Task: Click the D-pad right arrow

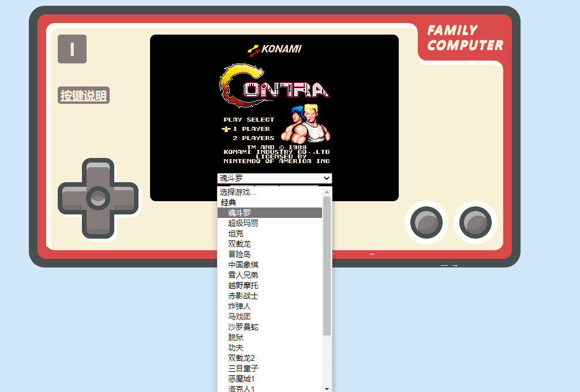Action: coord(124,198)
